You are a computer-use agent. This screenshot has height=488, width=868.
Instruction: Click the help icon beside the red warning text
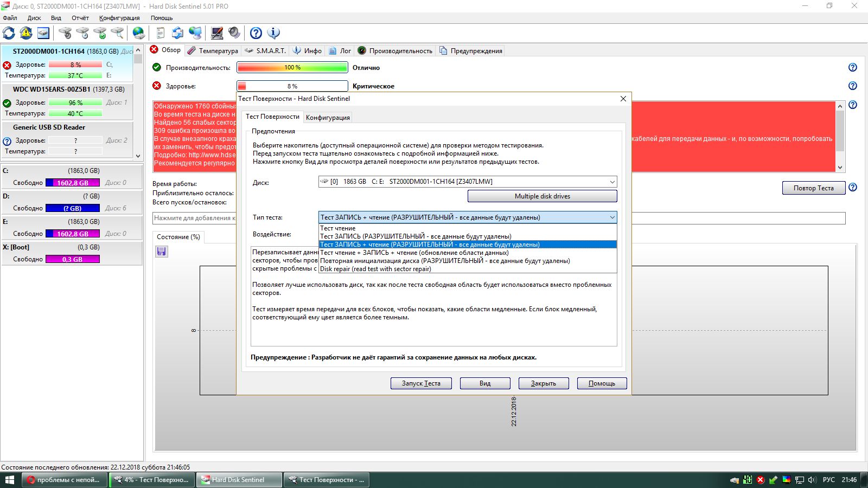pyautogui.click(x=853, y=105)
